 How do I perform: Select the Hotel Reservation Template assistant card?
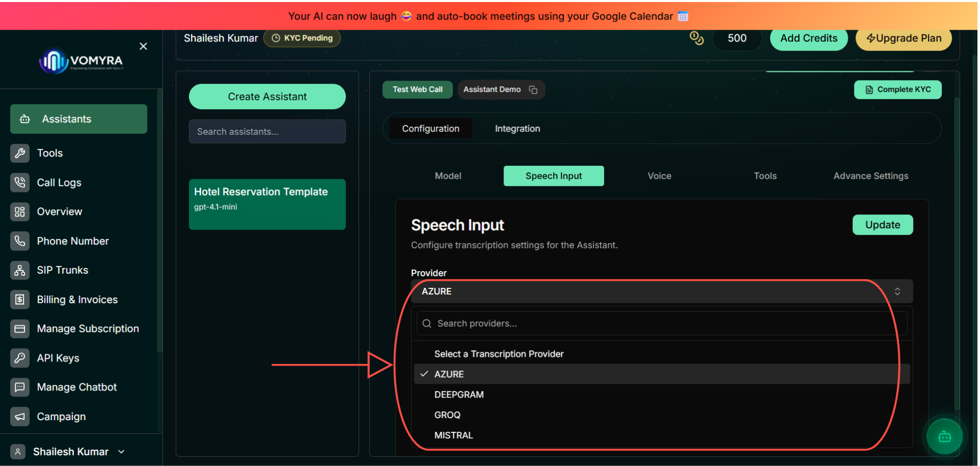(267, 204)
